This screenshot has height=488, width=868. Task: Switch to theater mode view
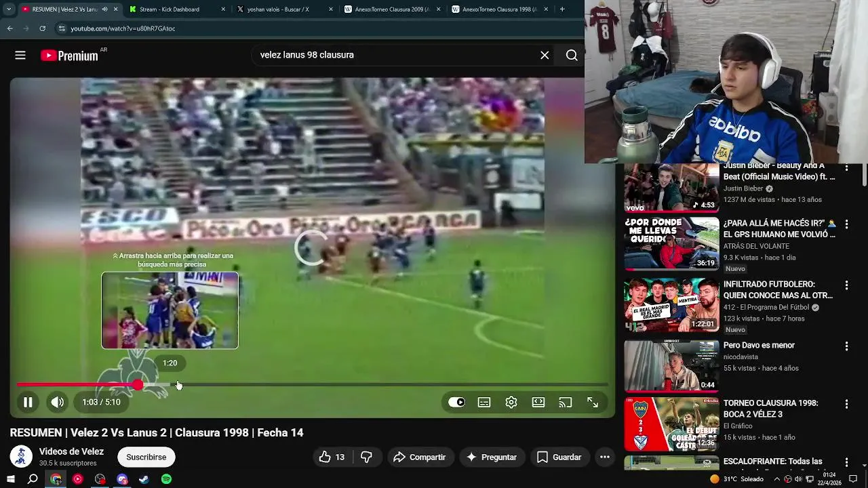[x=538, y=402]
